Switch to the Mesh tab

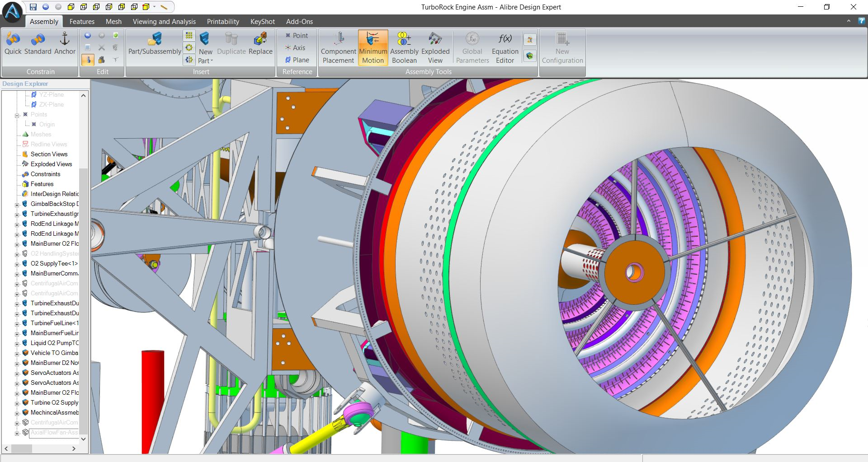(113, 21)
